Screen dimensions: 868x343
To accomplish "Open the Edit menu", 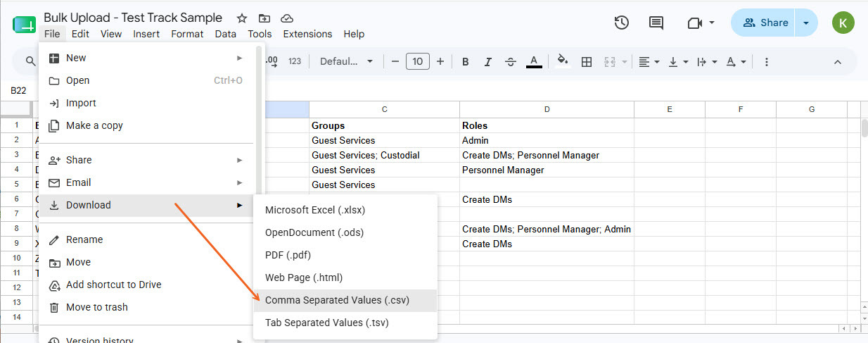I will click(x=80, y=34).
